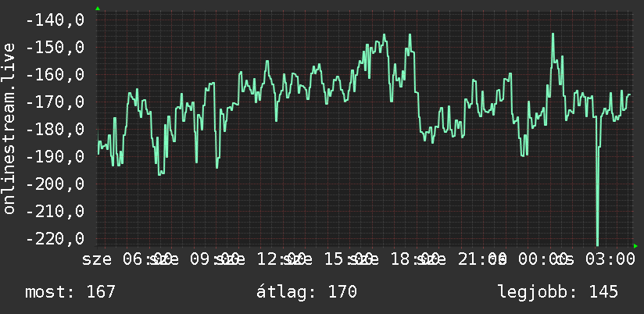
Task: Click the -180,0 y-axis label
Action: pos(55,130)
